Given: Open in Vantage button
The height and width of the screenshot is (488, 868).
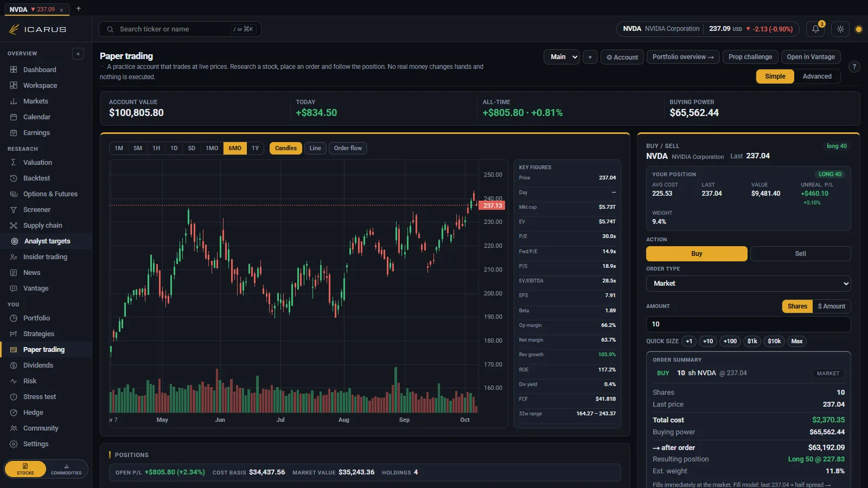Looking at the screenshot, I should click(x=810, y=57).
